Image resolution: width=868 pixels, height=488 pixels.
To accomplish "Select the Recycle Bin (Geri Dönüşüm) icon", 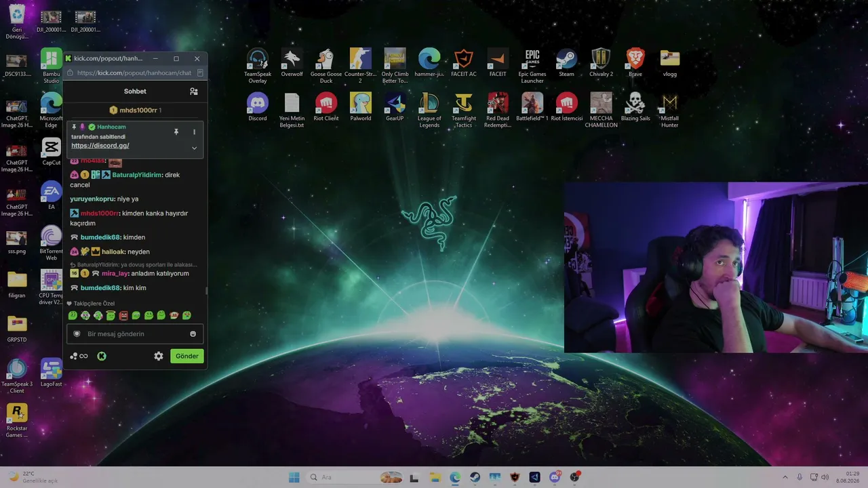I will [x=17, y=22].
